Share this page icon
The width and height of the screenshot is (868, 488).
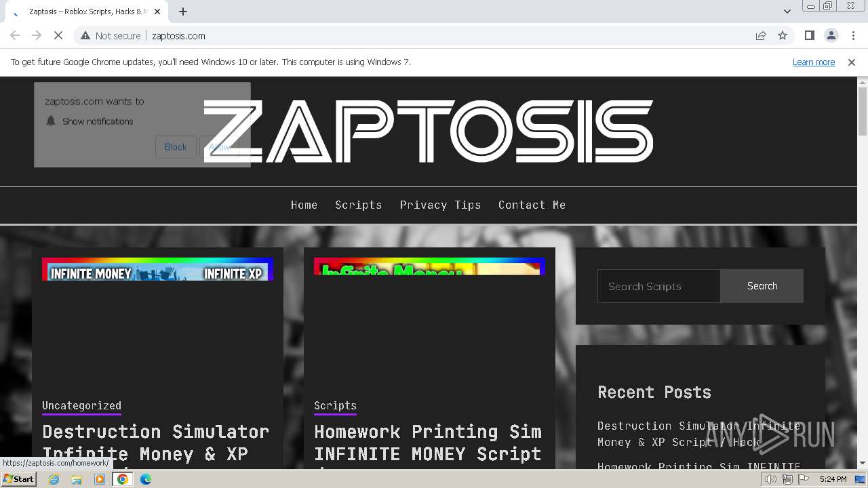761,36
